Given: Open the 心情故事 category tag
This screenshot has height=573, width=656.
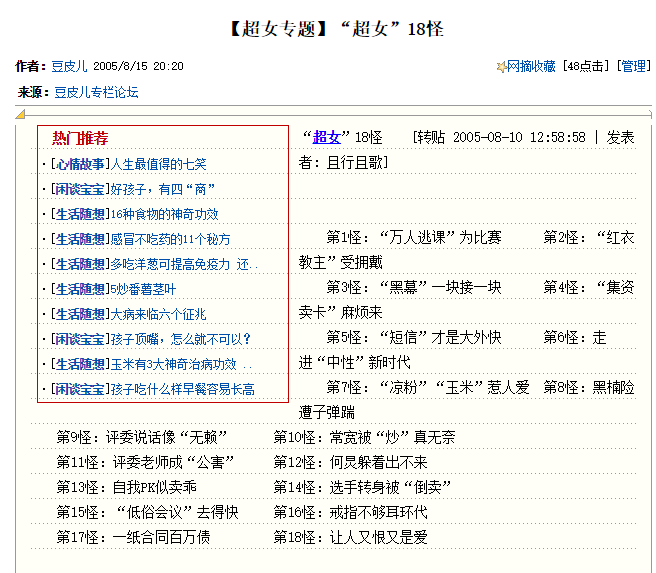Looking at the screenshot, I should coord(80,164).
